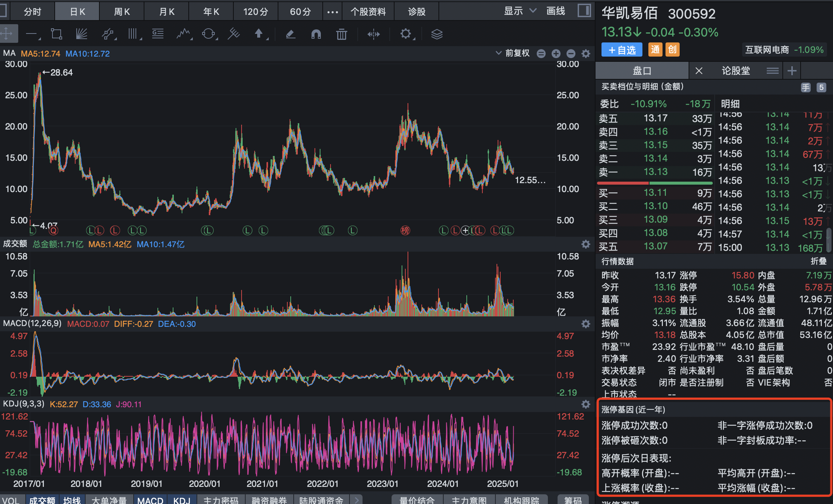Select the wave line drawing tool
Viewport: 833px width, 504px height.
coord(183,34)
